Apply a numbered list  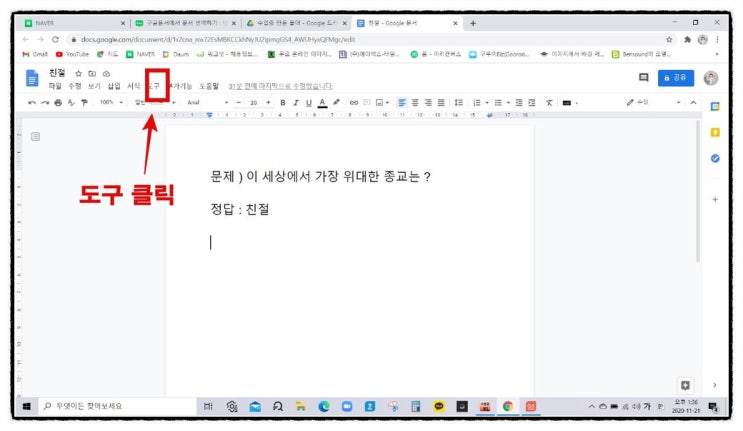[x=477, y=102]
